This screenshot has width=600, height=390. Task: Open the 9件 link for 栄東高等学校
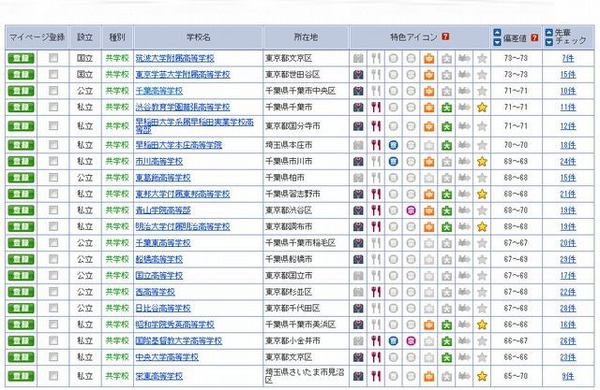pos(568,376)
